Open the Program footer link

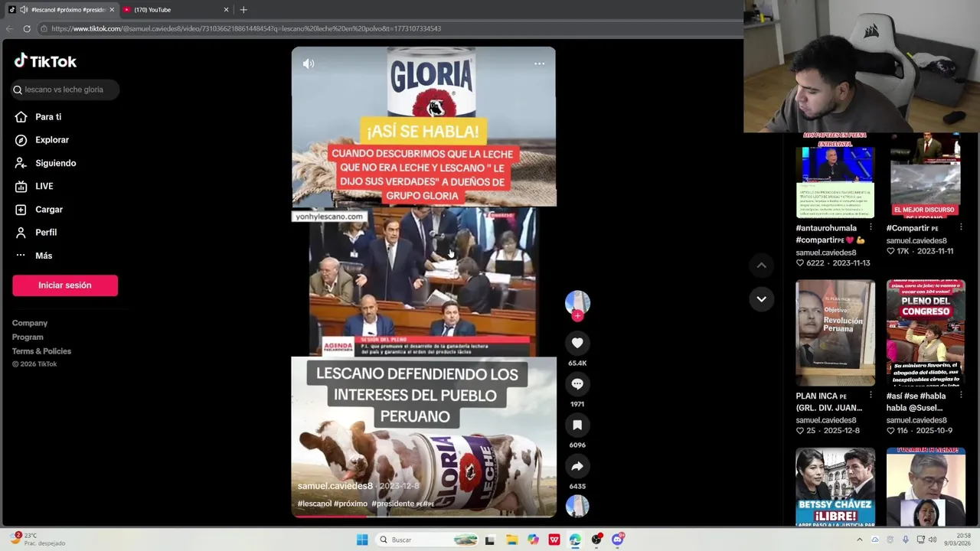(28, 337)
